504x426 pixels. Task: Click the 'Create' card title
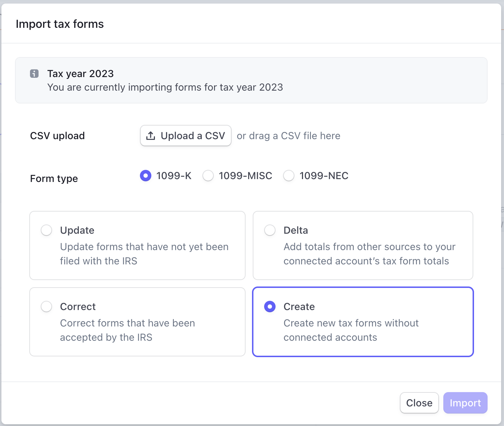click(x=299, y=306)
